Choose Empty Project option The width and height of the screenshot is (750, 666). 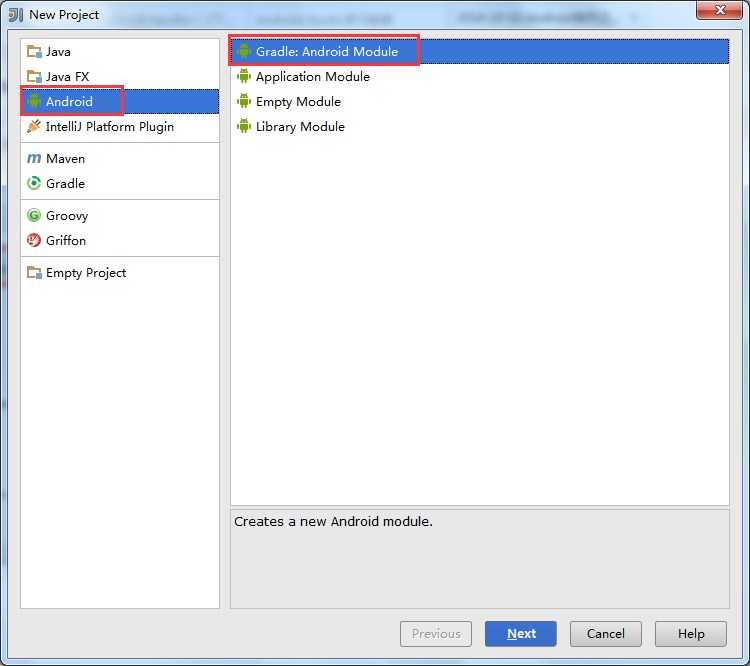click(120, 272)
